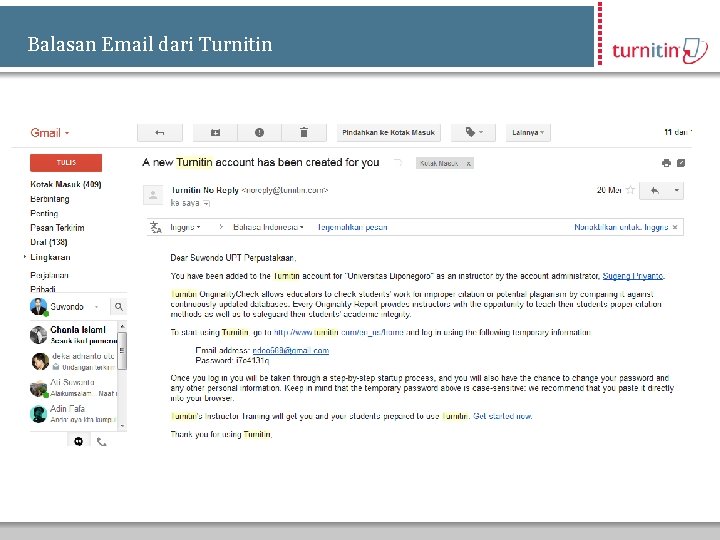Click the Turnitin logo
720x540 pixels.
(659, 50)
